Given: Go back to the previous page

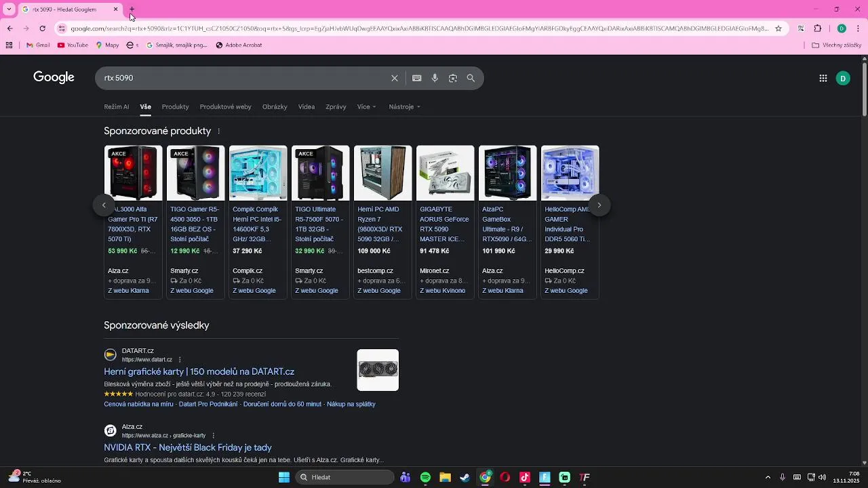Looking at the screenshot, I should pos(9,28).
